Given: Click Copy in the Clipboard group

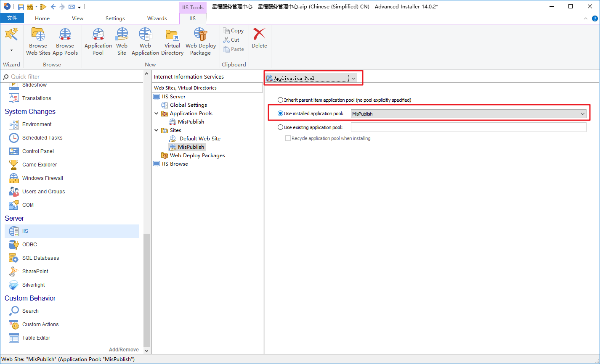Looking at the screenshot, I should 234,31.
